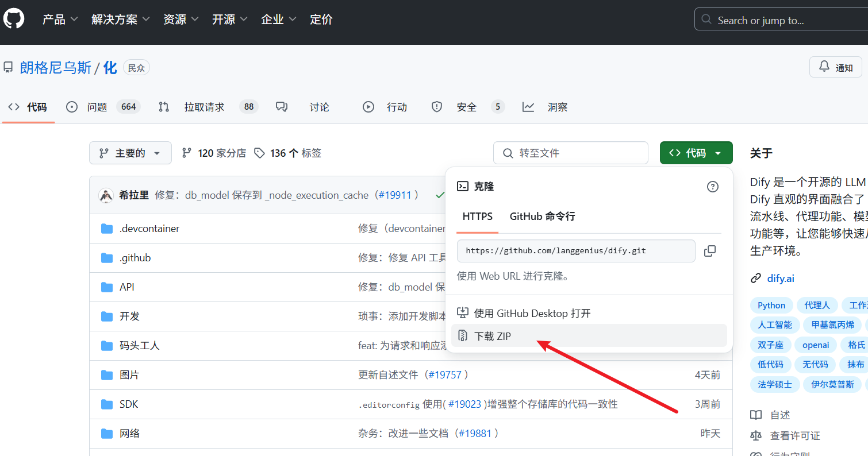Switch to the 问题 tab
The image size is (868, 456).
[103, 107]
